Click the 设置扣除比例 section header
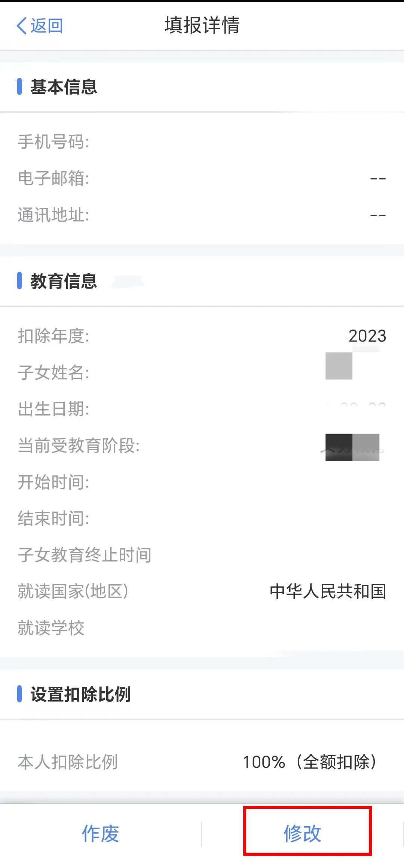 coord(80,695)
